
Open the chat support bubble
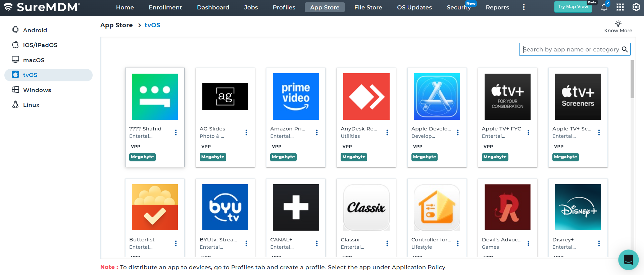(628, 260)
